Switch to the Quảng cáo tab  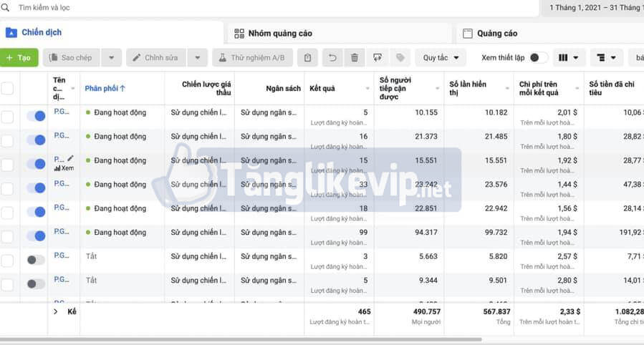pos(496,33)
